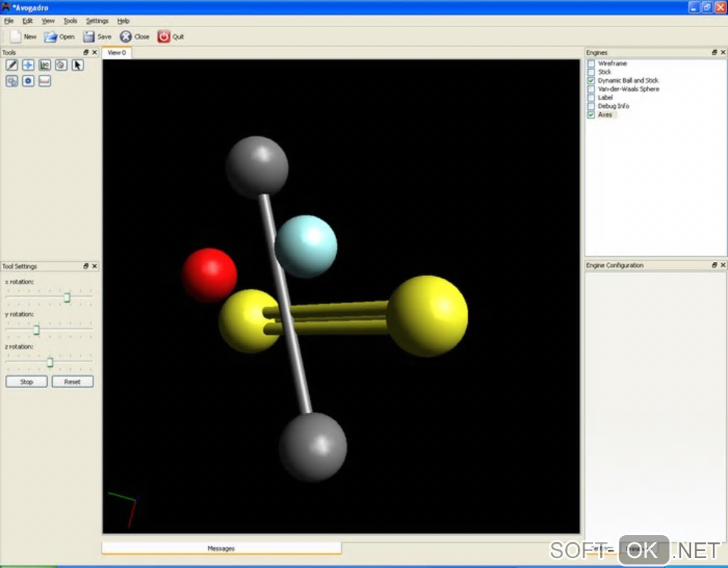Float the Tool Settings panel

click(86, 266)
